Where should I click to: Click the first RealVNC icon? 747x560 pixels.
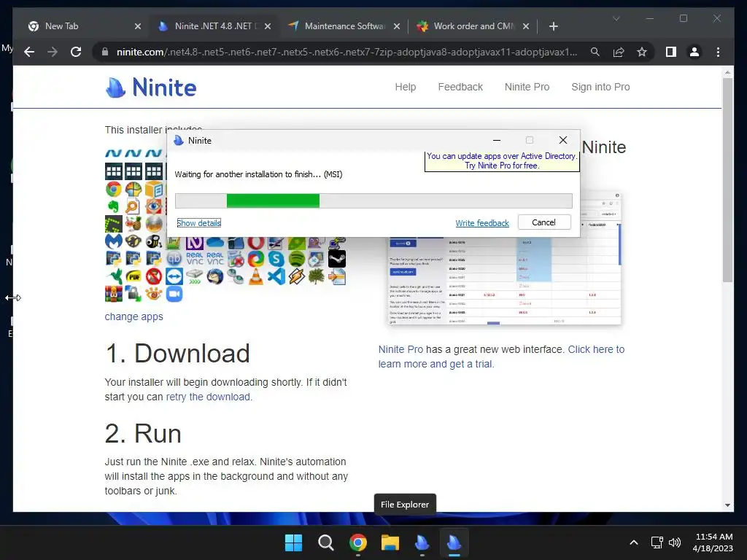pyautogui.click(x=194, y=259)
